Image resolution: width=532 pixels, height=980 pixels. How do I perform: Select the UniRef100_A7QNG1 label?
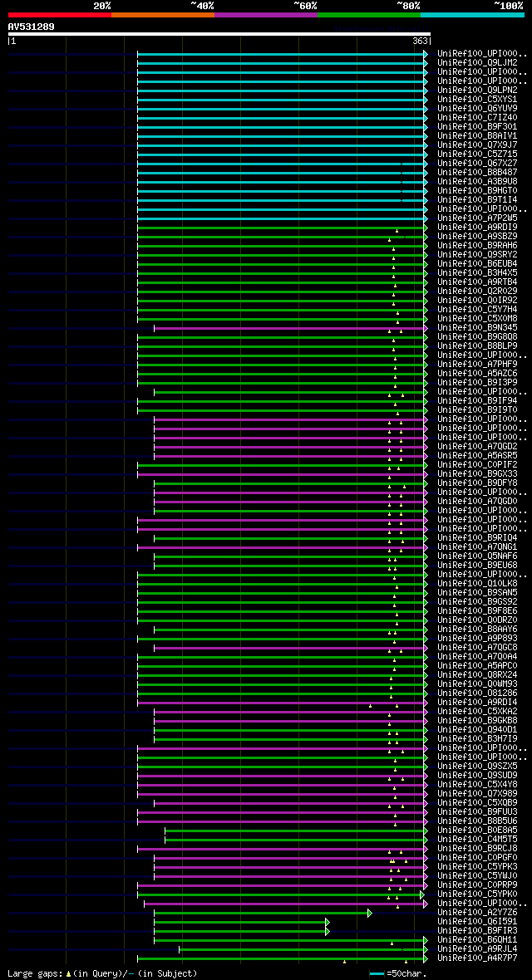click(x=477, y=546)
